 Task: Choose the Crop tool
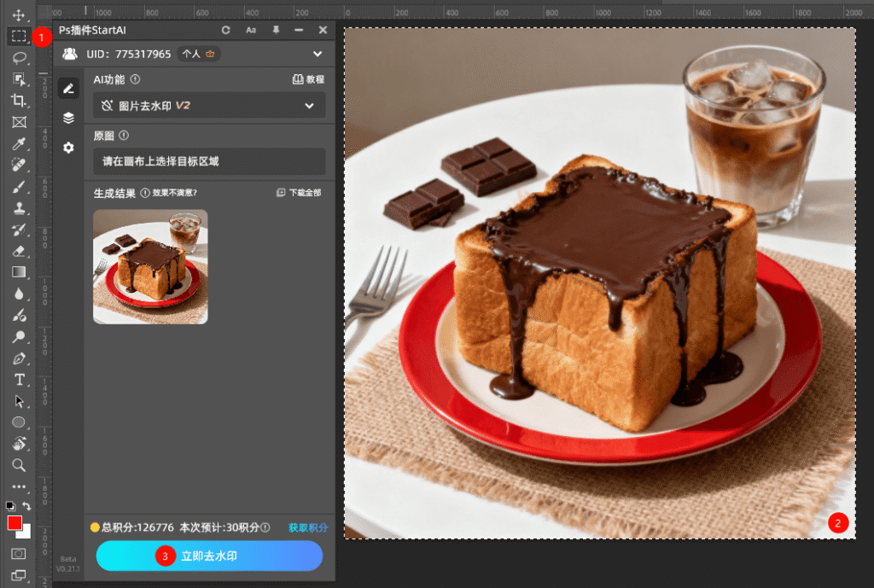(x=18, y=100)
